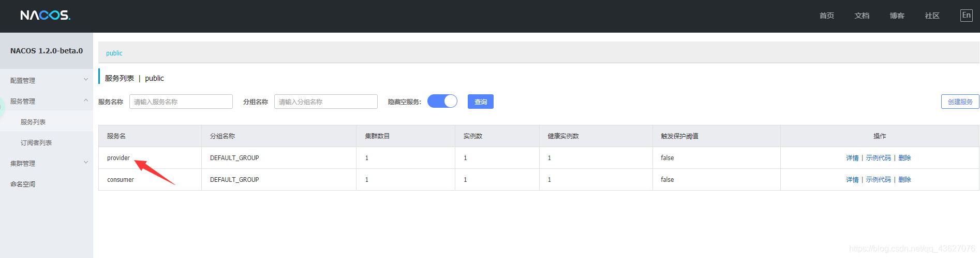
Task: Focus the 分组名称 input field
Action: (326, 102)
